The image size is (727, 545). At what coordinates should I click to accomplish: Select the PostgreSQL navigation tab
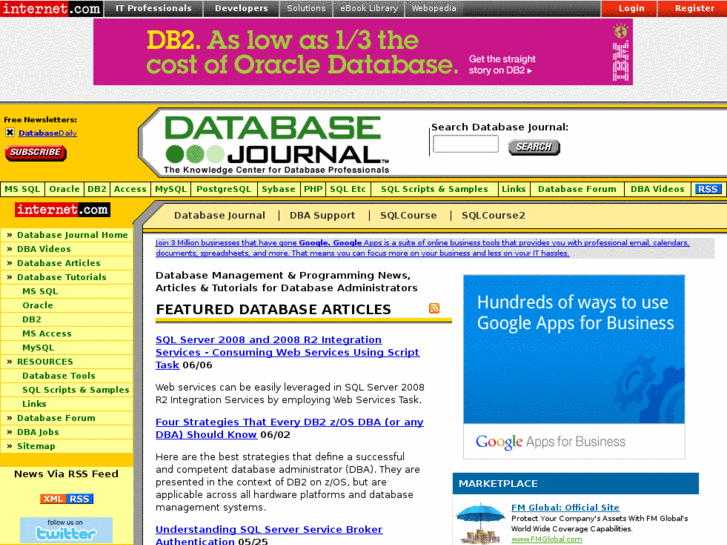223,189
